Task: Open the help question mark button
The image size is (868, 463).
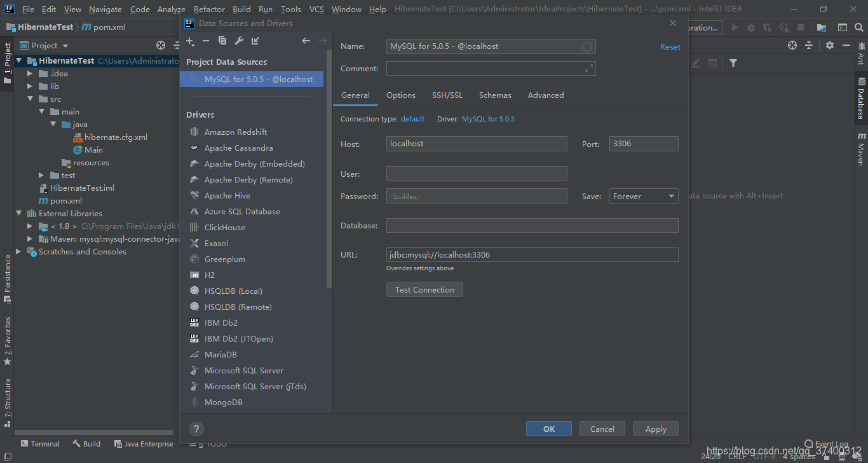Action: click(196, 429)
